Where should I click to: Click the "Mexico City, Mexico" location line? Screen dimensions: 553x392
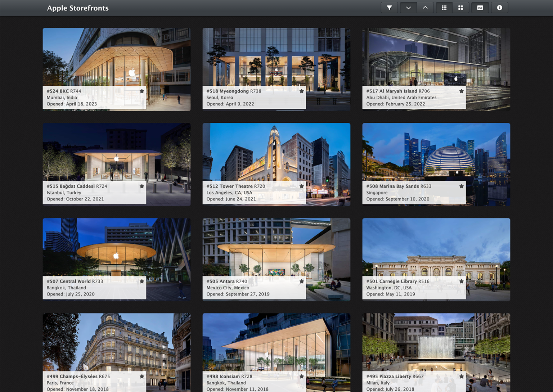point(228,288)
